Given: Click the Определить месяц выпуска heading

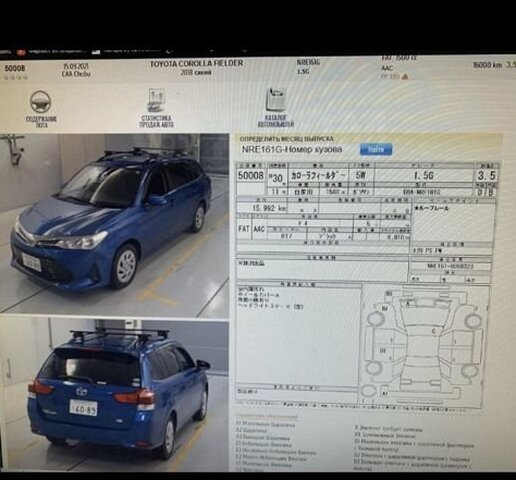Looking at the screenshot, I should [286, 139].
